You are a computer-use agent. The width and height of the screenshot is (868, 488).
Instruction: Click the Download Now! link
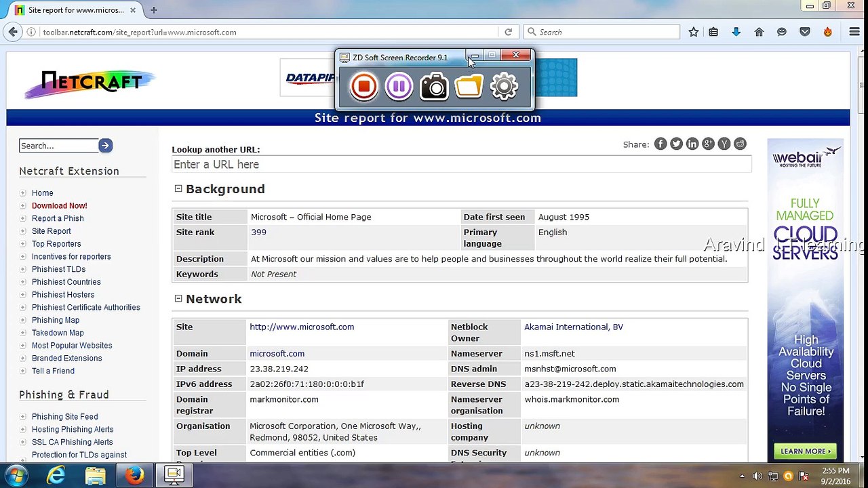[x=59, y=205]
